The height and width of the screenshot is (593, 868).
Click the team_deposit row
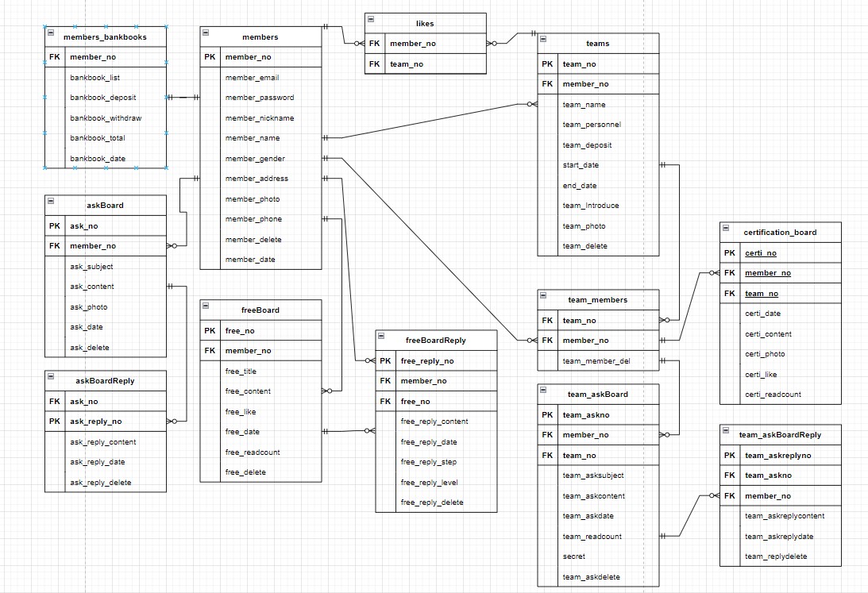[599, 145]
